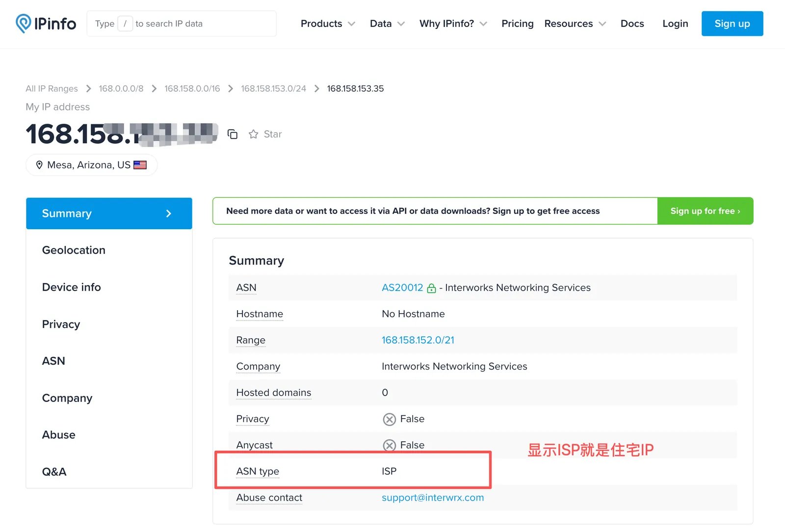
Task: Click the US flag icon
Action: [x=140, y=165]
